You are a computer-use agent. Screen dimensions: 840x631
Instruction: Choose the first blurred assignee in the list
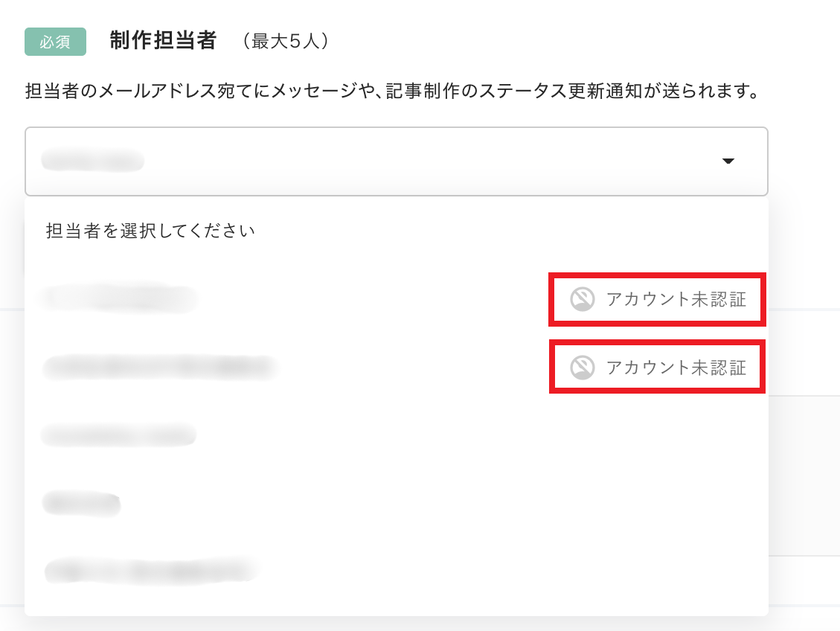(119, 298)
